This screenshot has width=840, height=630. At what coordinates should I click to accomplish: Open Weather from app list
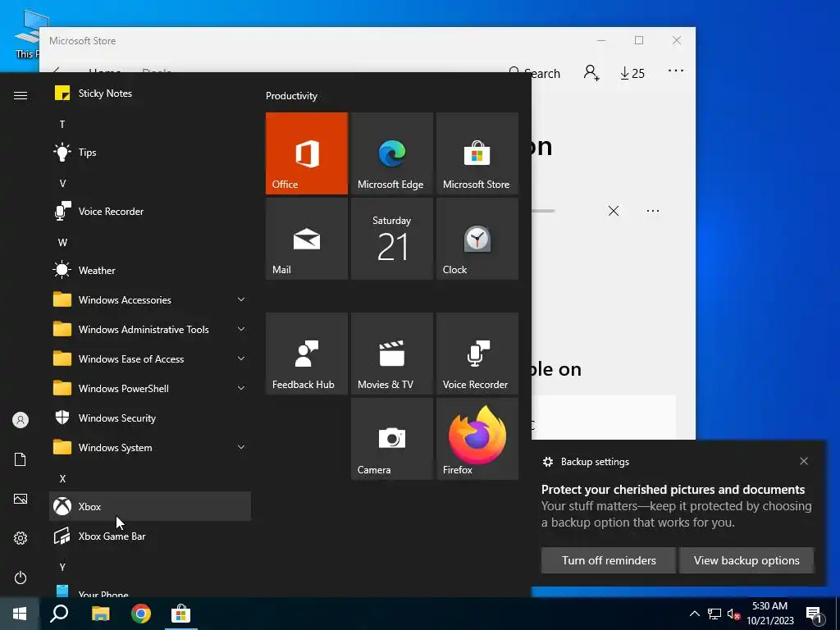150,270
